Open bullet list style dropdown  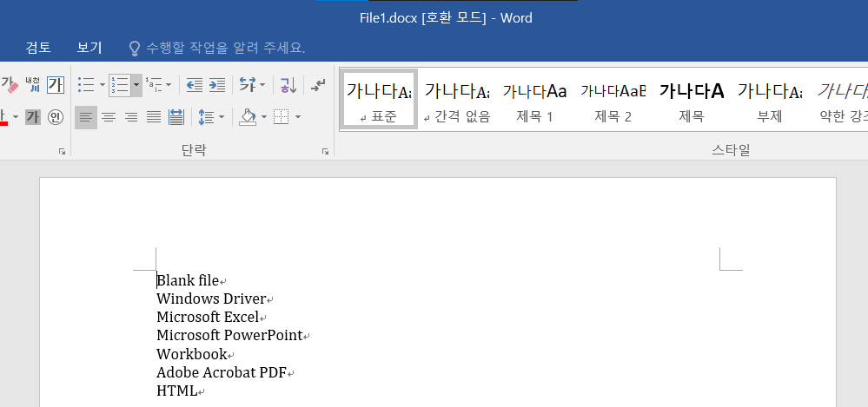pos(102,84)
